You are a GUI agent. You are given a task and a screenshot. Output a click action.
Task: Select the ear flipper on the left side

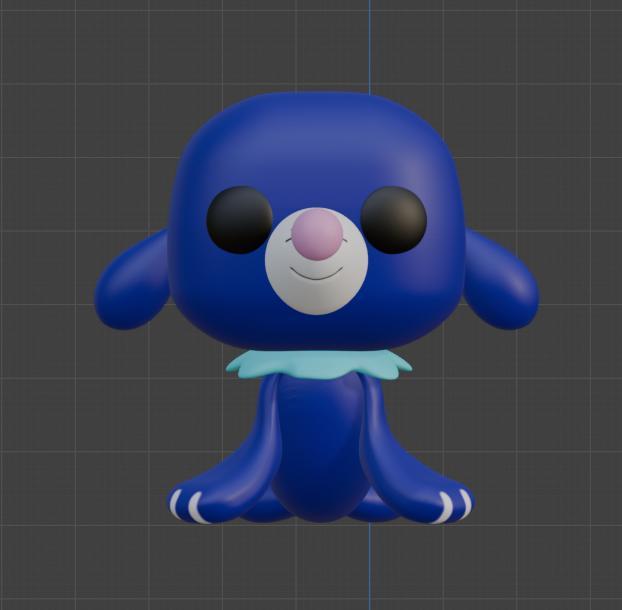(133, 280)
